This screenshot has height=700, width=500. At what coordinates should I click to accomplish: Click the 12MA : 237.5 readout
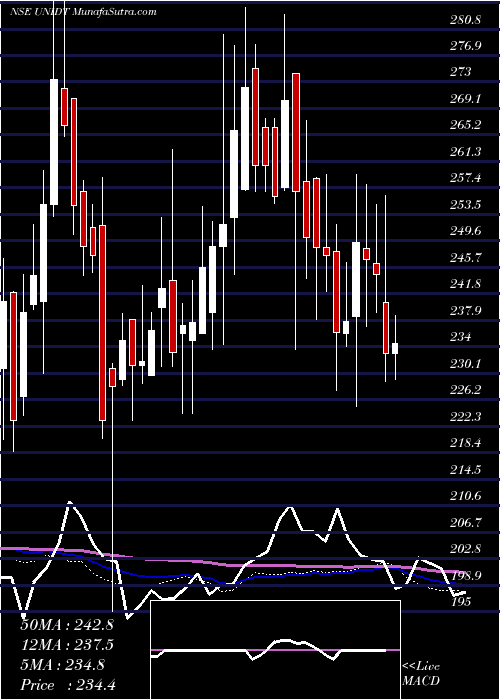click(67, 645)
